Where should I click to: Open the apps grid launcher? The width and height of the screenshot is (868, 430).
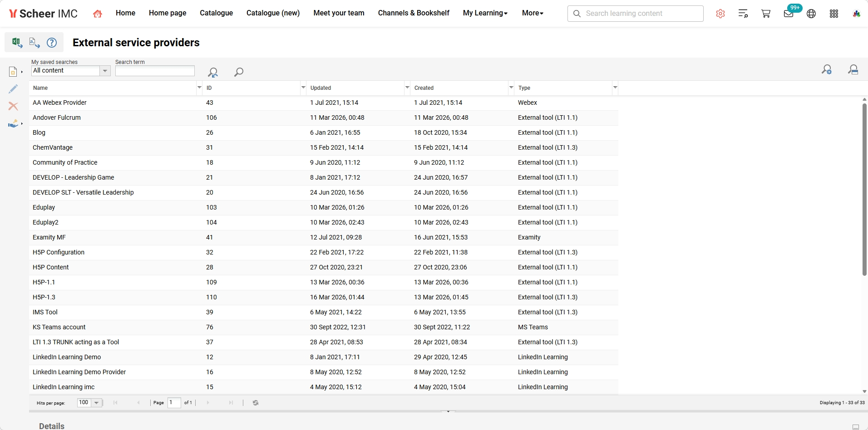(x=834, y=14)
